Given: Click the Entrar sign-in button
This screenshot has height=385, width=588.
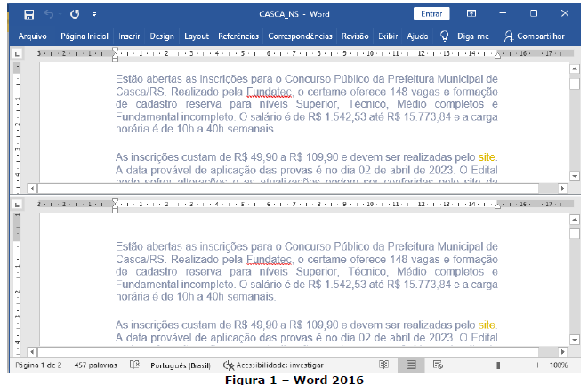Looking at the screenshot, I should [431, 14].
